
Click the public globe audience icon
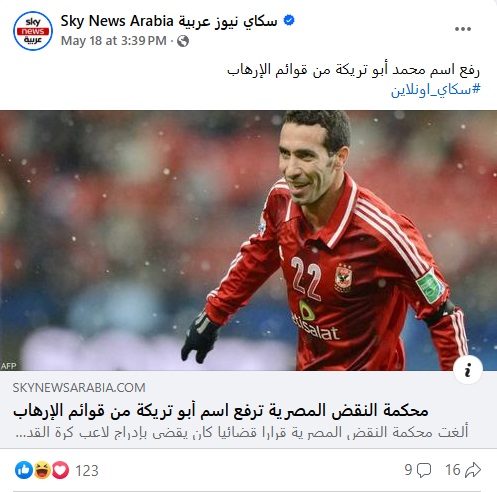coord(183,41)
